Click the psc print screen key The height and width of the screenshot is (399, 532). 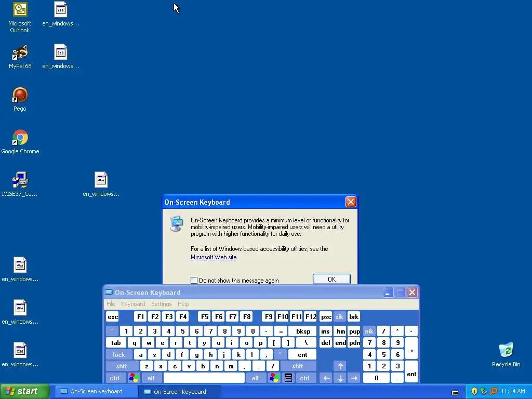(326, 317)
